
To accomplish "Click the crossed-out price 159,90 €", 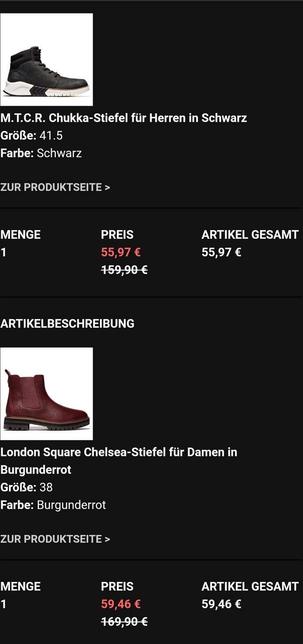I will 124,270.
